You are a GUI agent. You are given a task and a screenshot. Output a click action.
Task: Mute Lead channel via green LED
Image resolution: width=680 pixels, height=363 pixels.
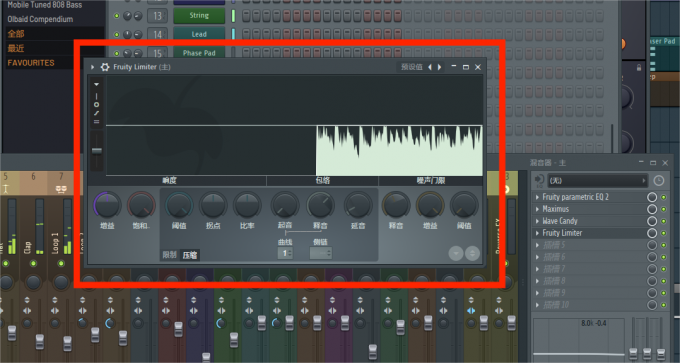[116, 34]
